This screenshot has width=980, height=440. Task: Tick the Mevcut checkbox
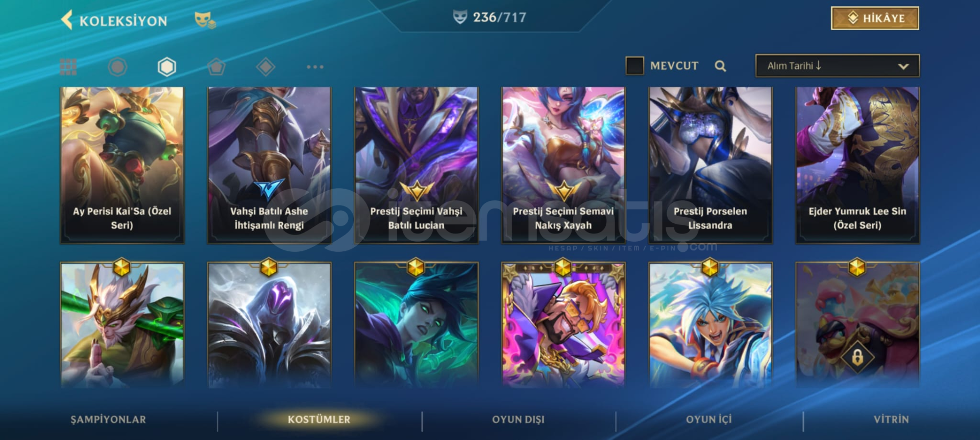[x=634, y=66]
